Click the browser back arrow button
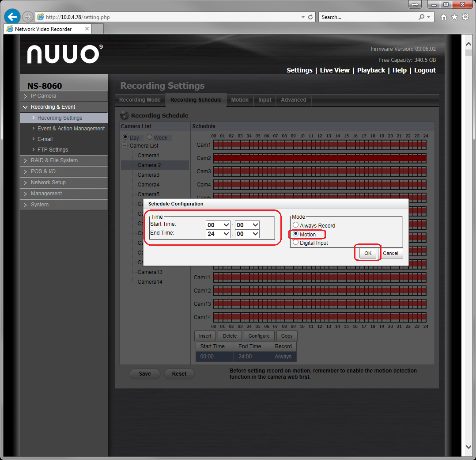This screenshot has width=476, height=460. [x=12, y=17]
